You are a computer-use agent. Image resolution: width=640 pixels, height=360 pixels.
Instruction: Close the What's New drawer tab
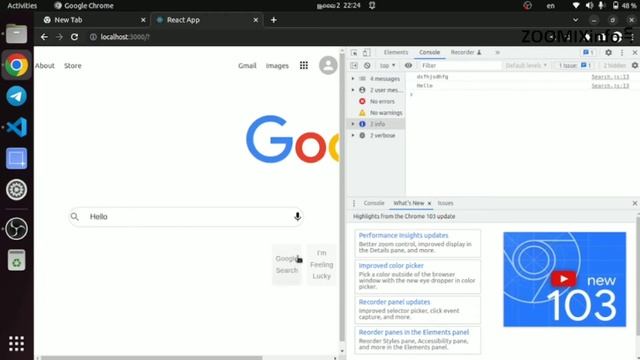[x=429, y=203]
